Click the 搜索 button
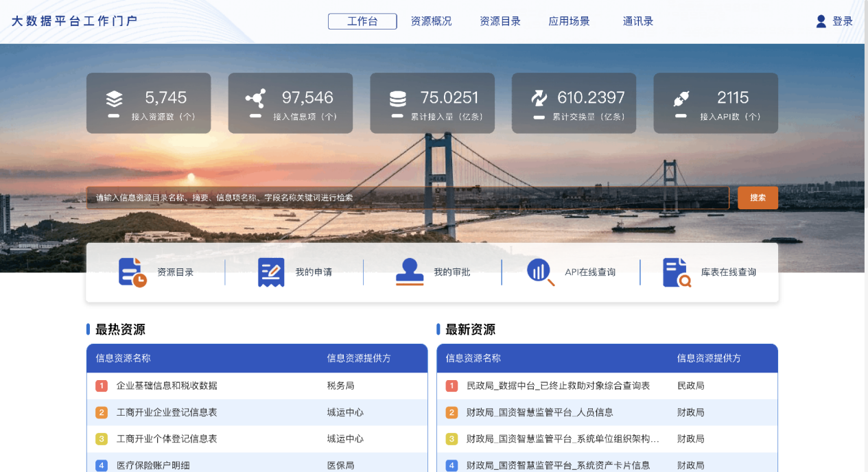The height and width of the screenshot is (472, 868). click(757, 198)
